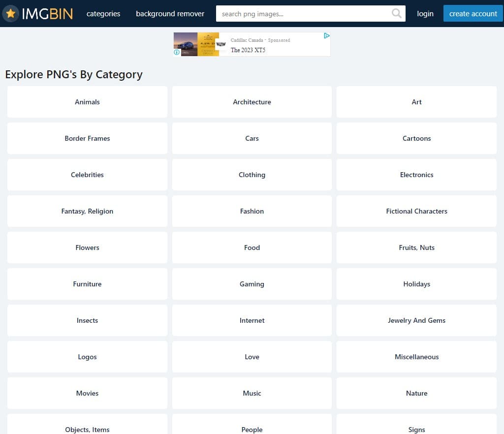Open the background remover page
Screen dimensions: 504x434
[x=170, y=14]
